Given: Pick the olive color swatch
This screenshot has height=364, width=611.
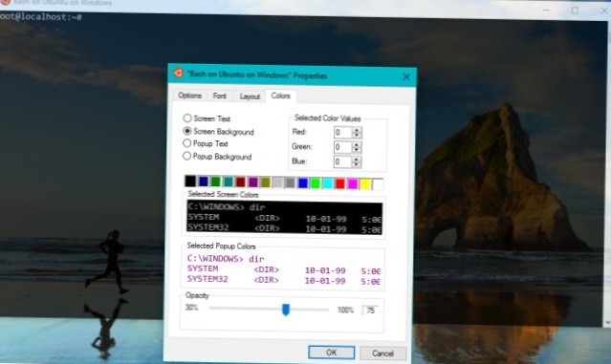Looking at the screenshot, I should click(x=266, y=182).
